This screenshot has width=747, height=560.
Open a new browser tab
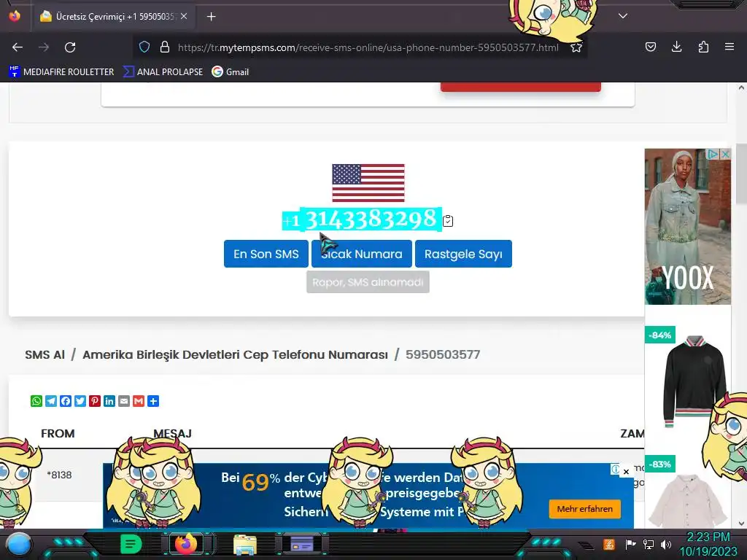(211, 17)
